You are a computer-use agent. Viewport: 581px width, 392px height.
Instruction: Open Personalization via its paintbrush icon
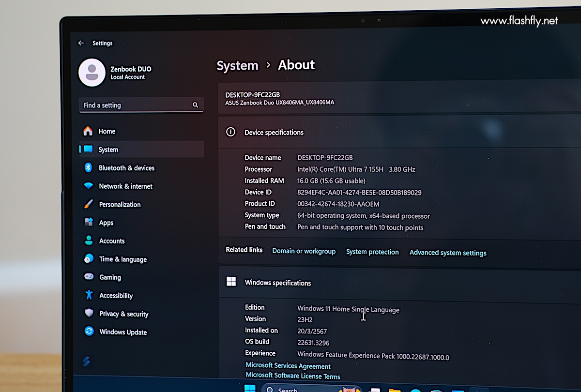[88, 204]
